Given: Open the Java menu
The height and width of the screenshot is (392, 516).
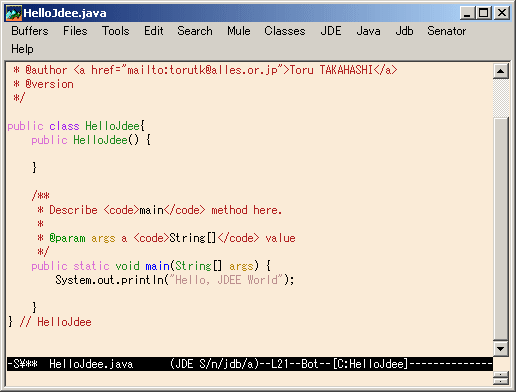Looking at the screenshot, I should click(x=368, y=31).
